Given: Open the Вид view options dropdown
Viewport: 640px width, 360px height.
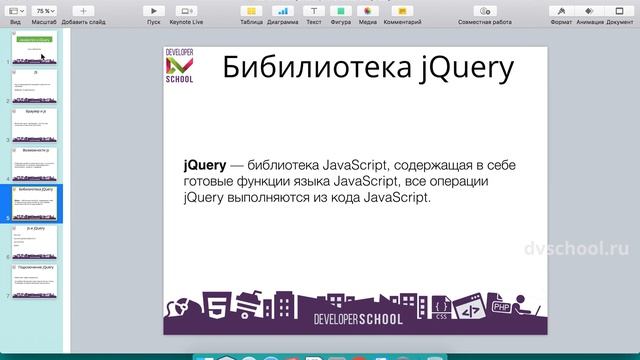Looking at the screenshot, I should [16, 11].
